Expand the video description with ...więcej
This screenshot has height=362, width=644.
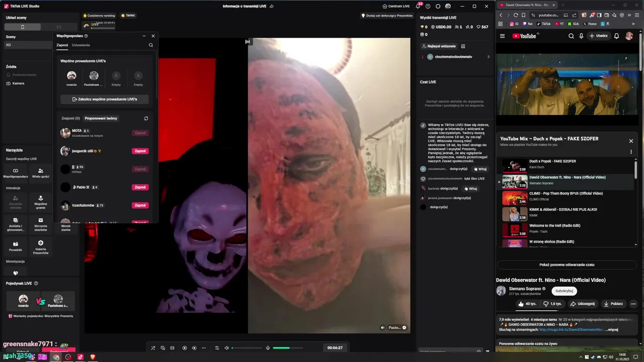pos(611,330)
